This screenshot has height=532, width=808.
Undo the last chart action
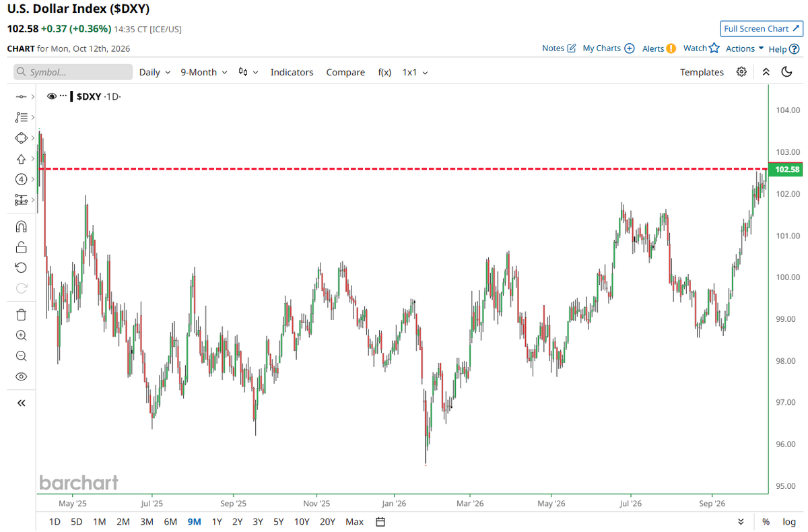coord(21,268)
